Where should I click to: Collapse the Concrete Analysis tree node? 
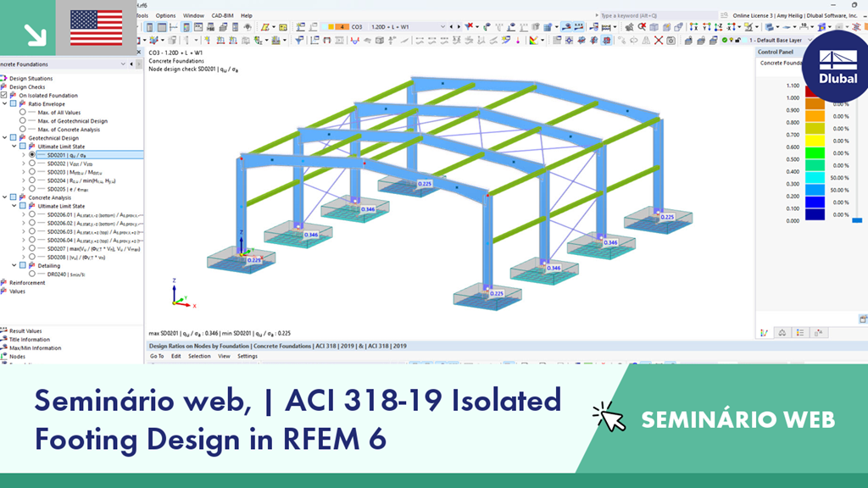(5, 197)
